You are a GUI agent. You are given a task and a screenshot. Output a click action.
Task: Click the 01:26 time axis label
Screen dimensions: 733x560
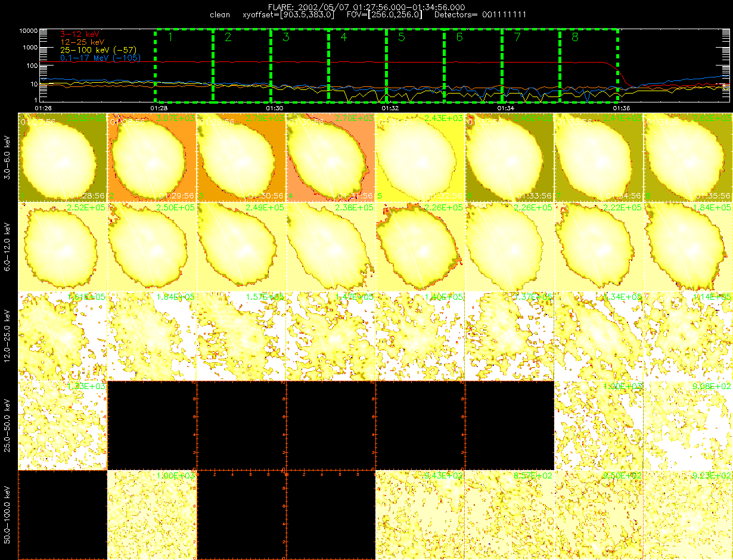[x=42, y=108]
